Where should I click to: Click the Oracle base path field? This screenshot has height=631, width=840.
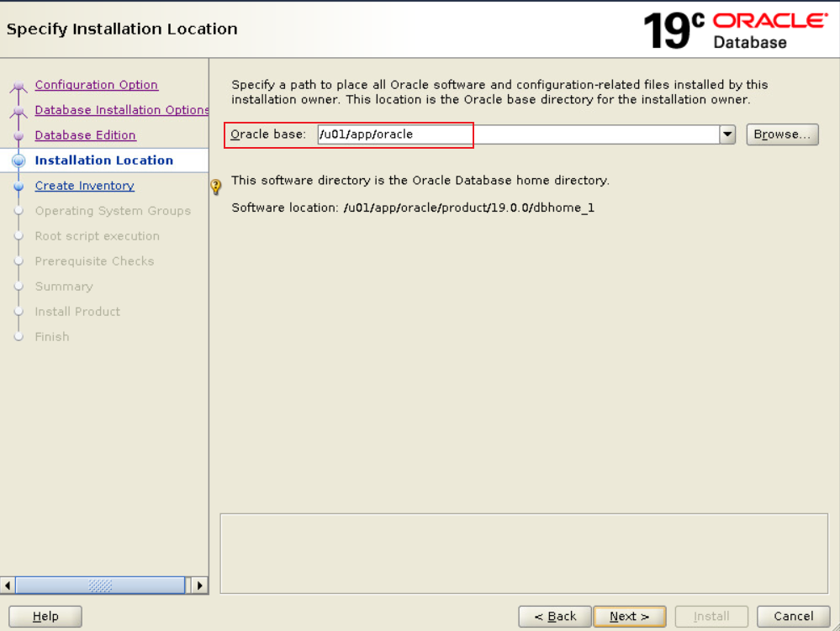point(519,134)
